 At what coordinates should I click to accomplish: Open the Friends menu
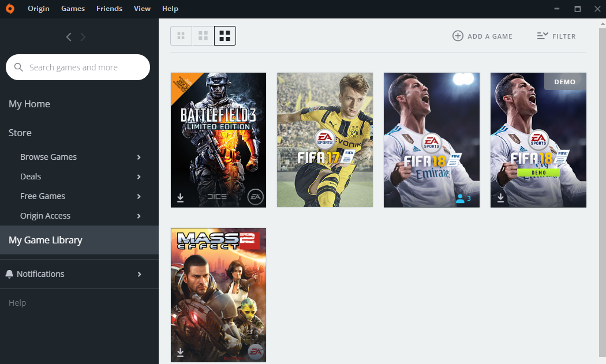coord(110,9)
